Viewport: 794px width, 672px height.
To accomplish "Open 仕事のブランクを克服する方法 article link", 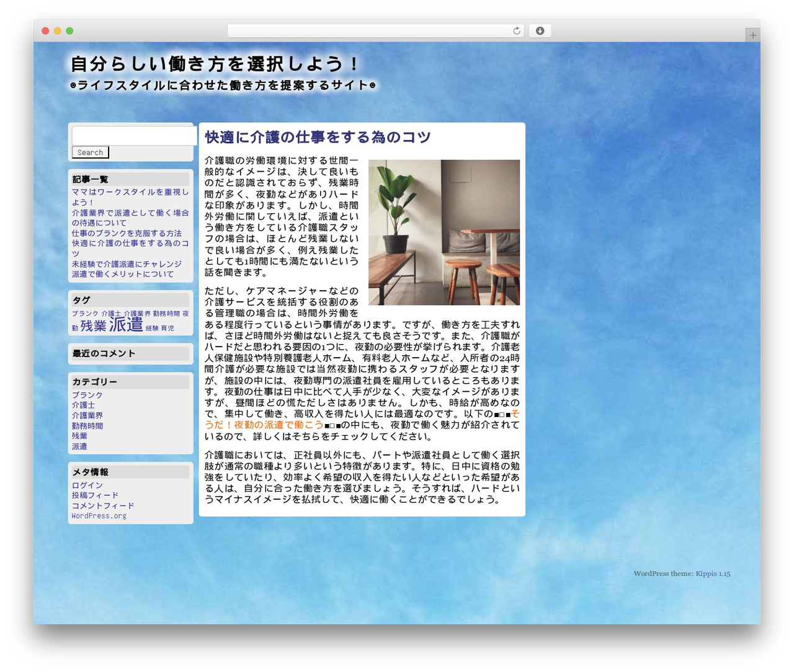I will pos(127,233).
